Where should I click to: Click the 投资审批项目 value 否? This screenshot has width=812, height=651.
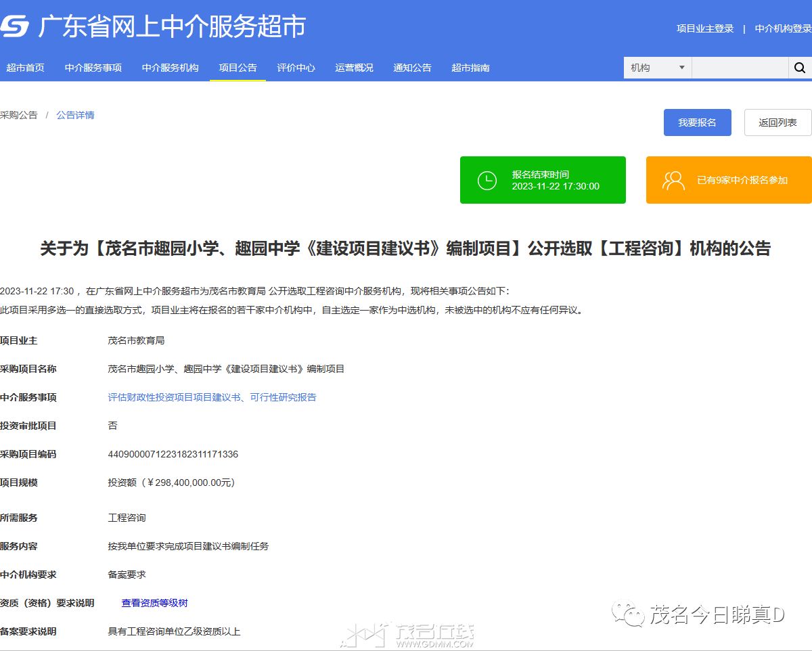[112, 426]
